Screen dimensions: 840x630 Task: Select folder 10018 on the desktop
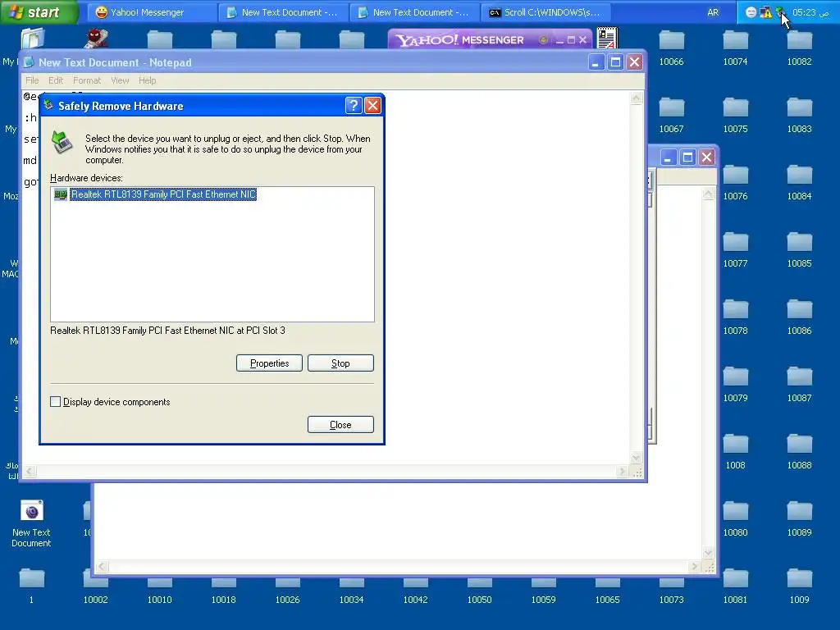(x=223, y=591)
